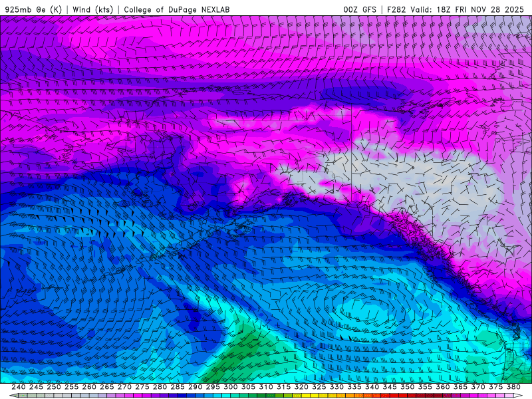
Task: Pick the 335 legend label
Action: [x=354, y=387]
